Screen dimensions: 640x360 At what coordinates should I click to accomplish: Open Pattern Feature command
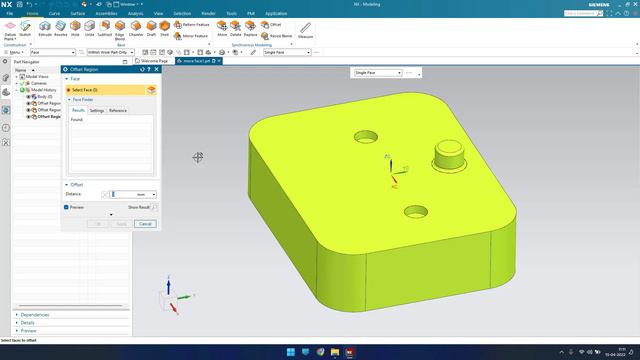coord(191,25)
